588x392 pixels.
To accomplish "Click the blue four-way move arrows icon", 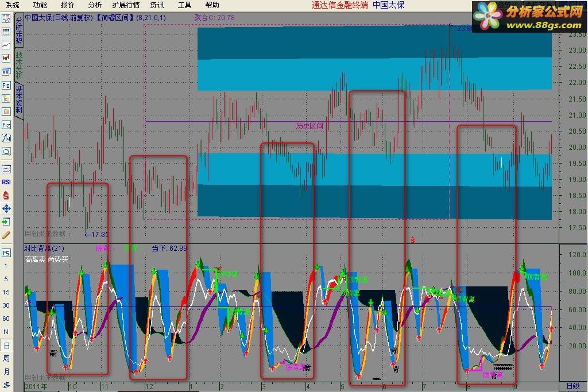I will click(x=6, y=209).
